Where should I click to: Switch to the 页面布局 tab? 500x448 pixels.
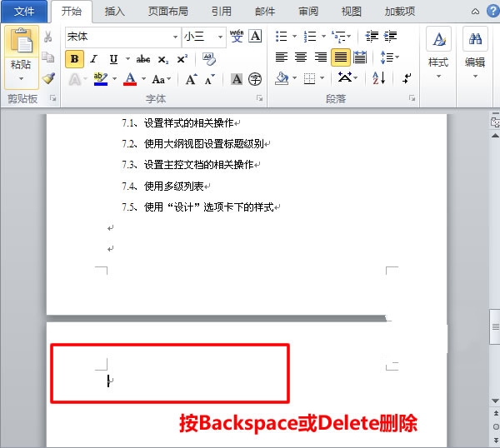click(167, 12)
